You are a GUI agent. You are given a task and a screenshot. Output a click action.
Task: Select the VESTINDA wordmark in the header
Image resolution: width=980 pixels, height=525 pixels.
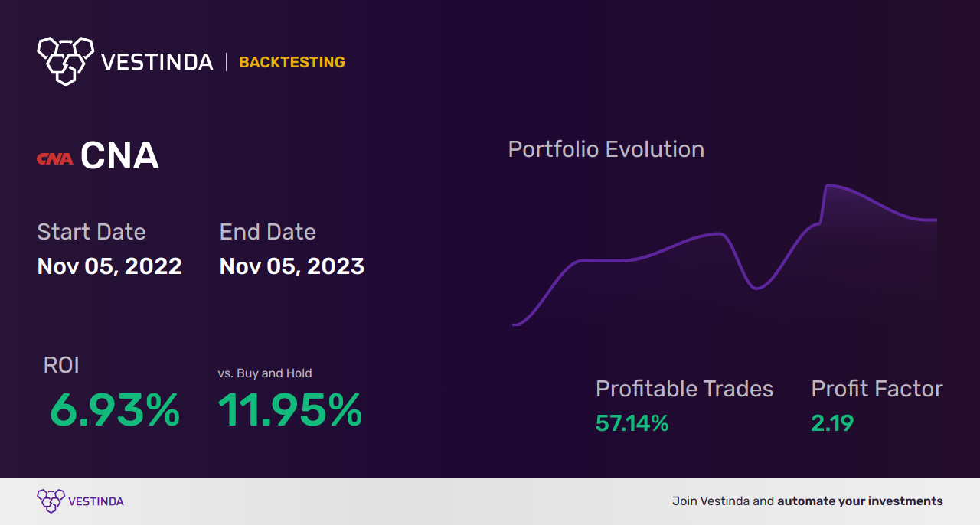point(157,62)
